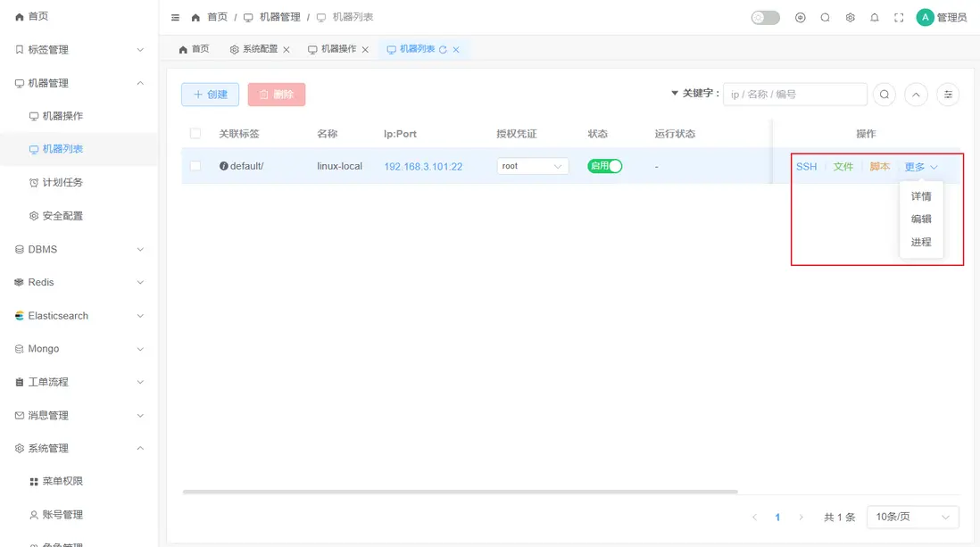Viewport: 980px width, 547px height.
Task: Open 安全配置 sidebar item
Action: coord(79,216)
